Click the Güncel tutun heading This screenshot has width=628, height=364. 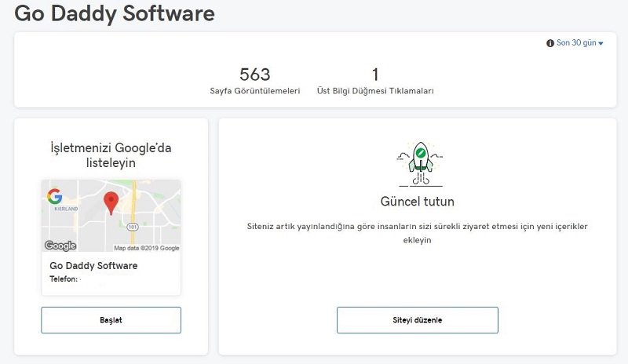click(418, 201)
